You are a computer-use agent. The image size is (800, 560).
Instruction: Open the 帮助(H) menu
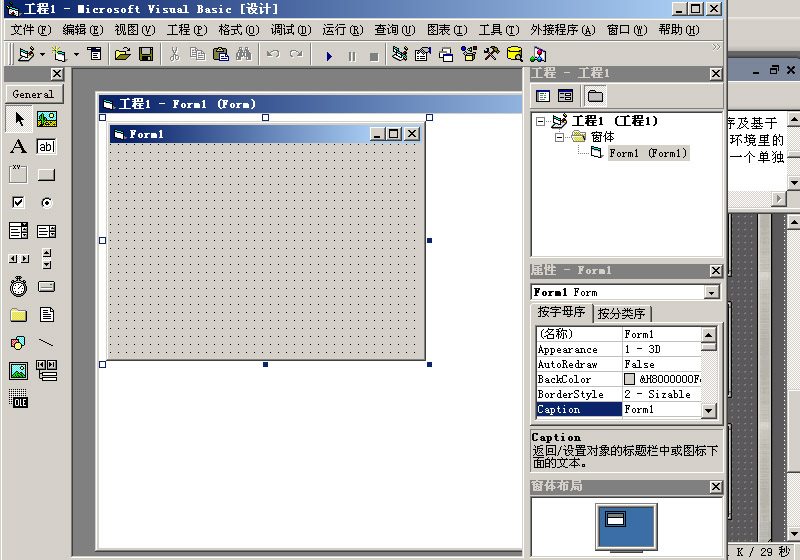coord(679,30)
